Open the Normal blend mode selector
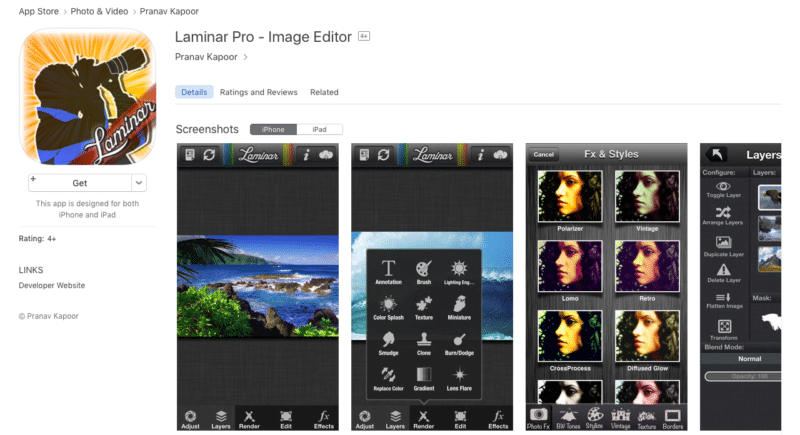 [x=741, y=359]
